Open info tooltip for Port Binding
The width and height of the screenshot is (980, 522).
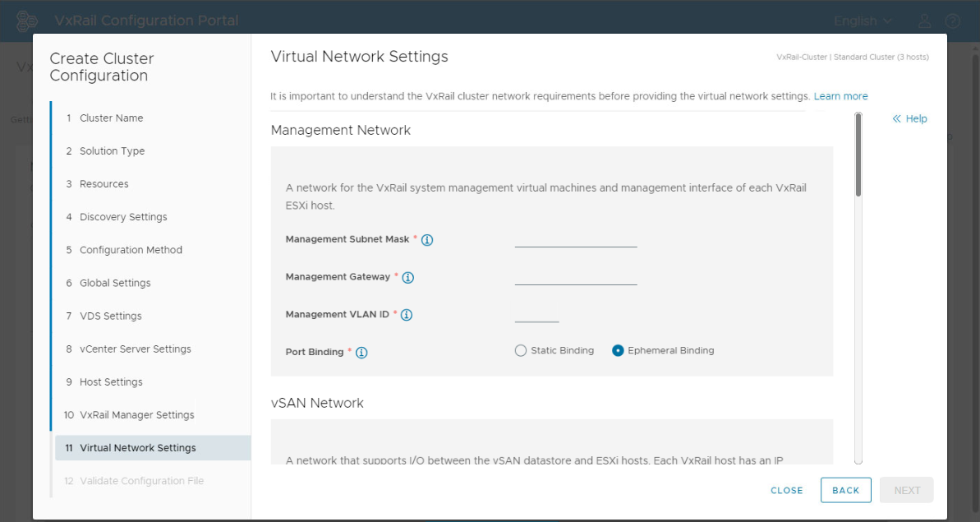point(361,353)
